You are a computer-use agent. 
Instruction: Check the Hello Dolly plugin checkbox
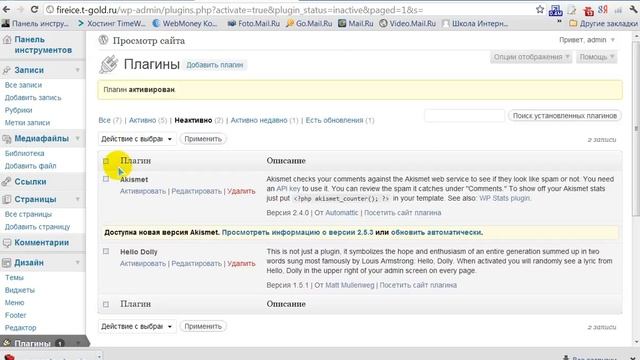[x=106, y=251]
